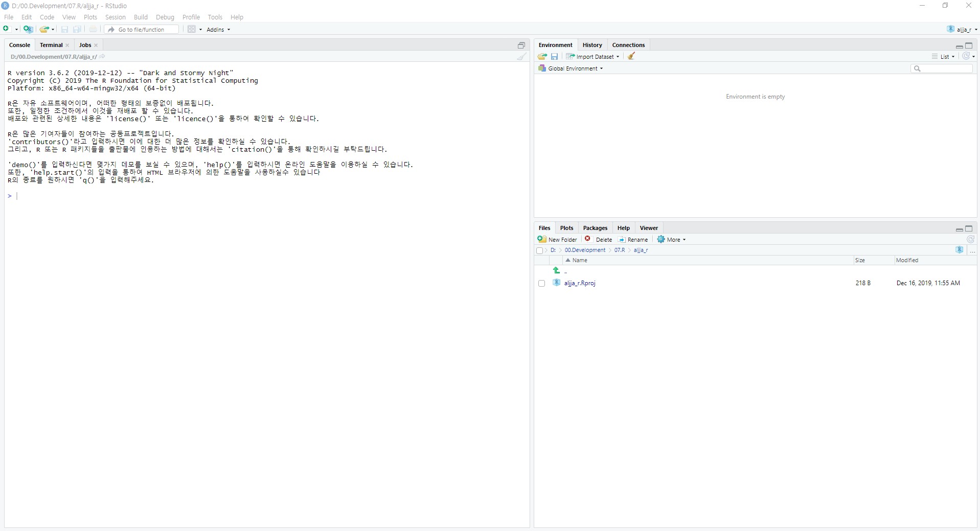The image size is (980, 531).
Task: Switch to the History tab
Action: 592,45
